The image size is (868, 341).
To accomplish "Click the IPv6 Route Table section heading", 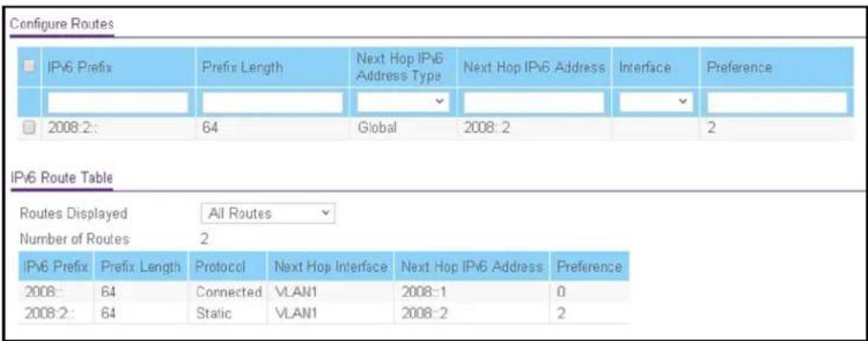I will (62, 178).
